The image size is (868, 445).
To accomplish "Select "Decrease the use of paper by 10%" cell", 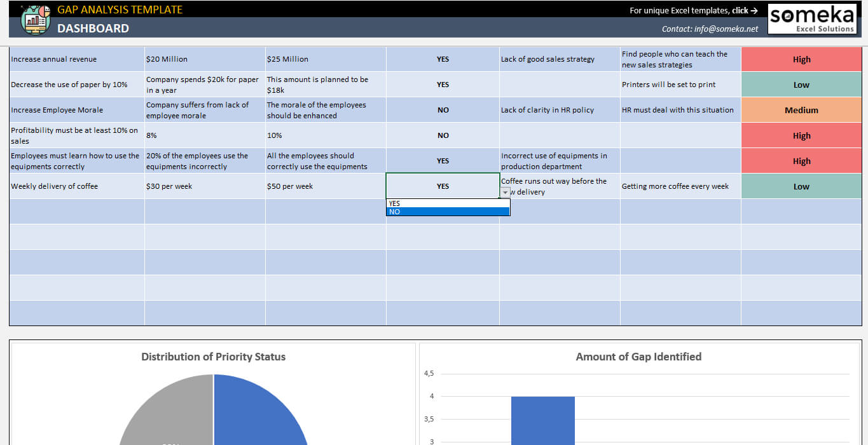I will click(x=77, y=85).
